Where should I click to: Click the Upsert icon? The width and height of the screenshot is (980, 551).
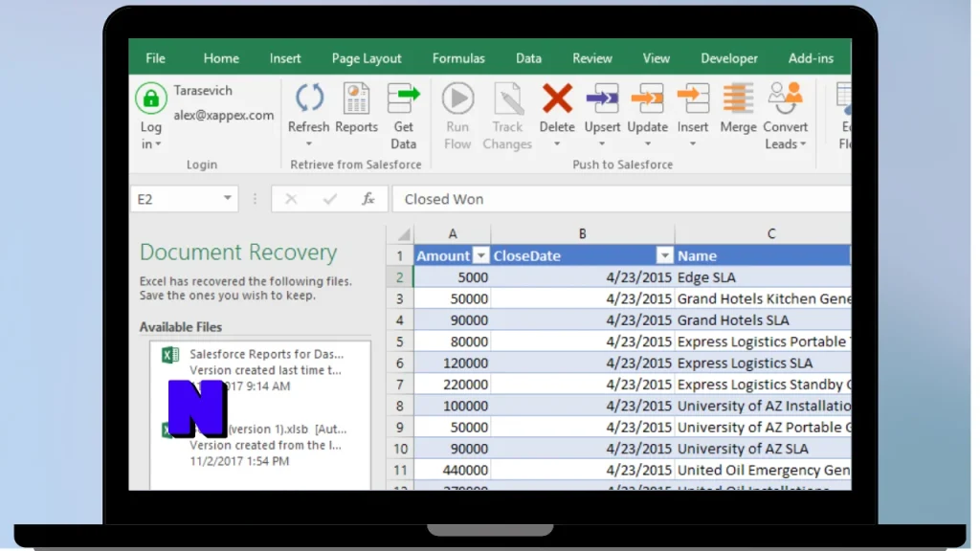pyautogui.click(x=602, y=99)
